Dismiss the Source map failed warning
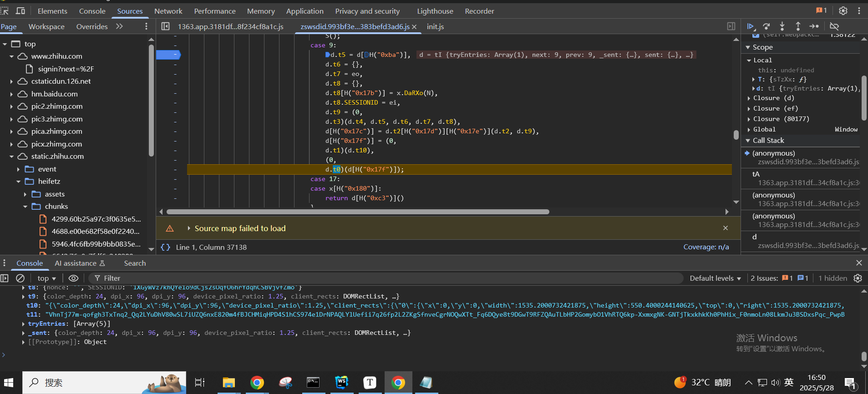This screenshot has width=868, height=394. click(x=726, y=228)
